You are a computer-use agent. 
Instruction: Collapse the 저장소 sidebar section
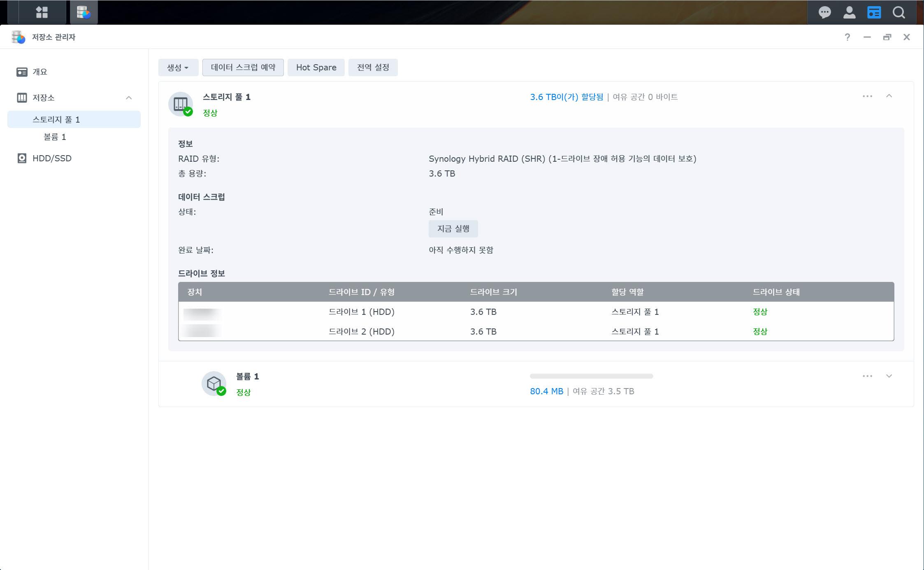[x=129, y=98]
